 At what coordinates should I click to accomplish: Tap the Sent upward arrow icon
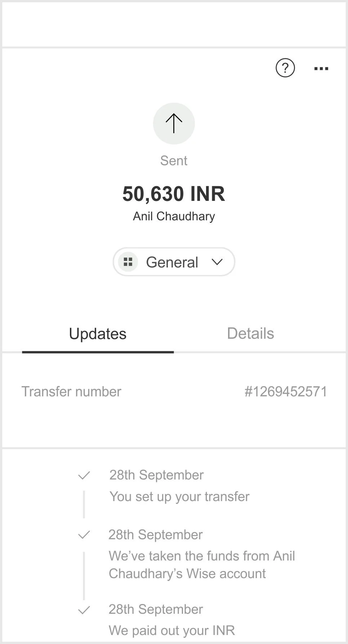(174, 123)
